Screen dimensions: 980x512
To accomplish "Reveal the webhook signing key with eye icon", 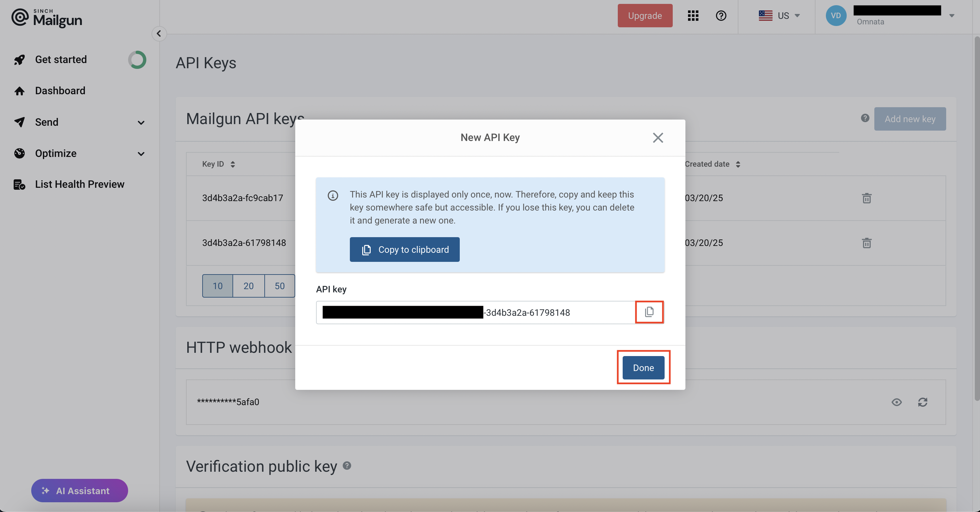I will 896,402.
